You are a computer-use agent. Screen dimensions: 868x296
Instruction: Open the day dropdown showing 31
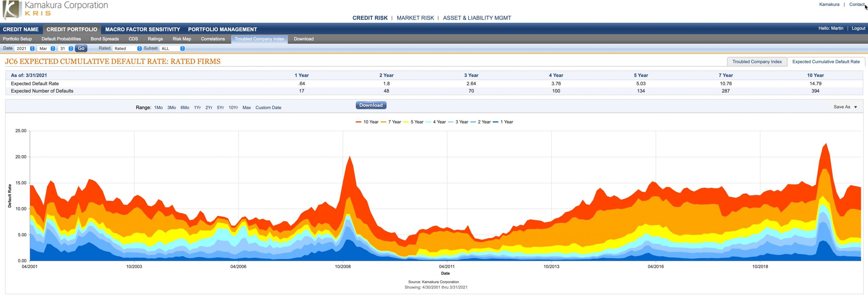pyautogui.click(x=66, y=48)
